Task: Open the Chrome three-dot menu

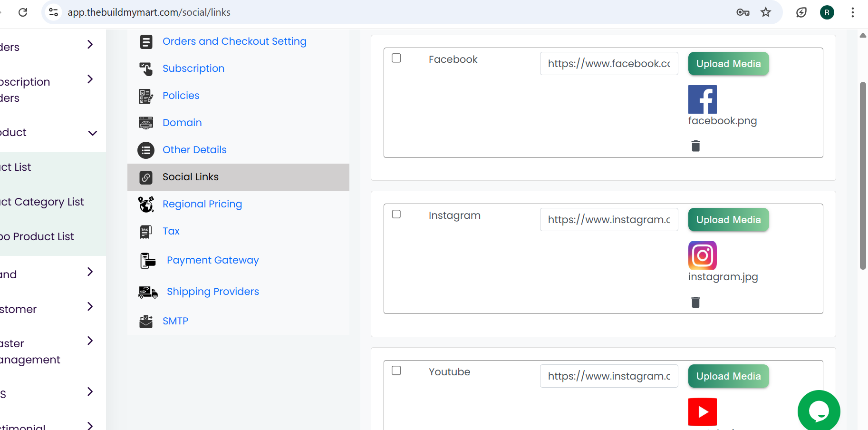Action: (853, 12)
